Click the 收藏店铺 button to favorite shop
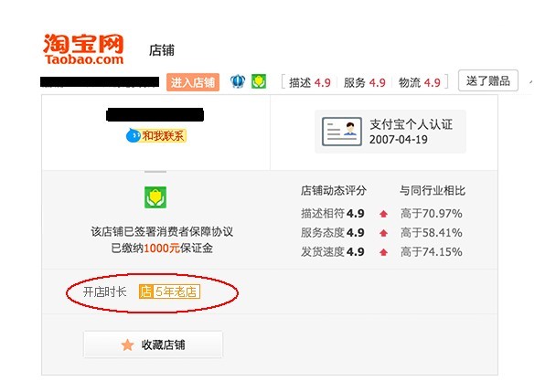The width and height of the screenshot is (556, 392). click(154, 344)
